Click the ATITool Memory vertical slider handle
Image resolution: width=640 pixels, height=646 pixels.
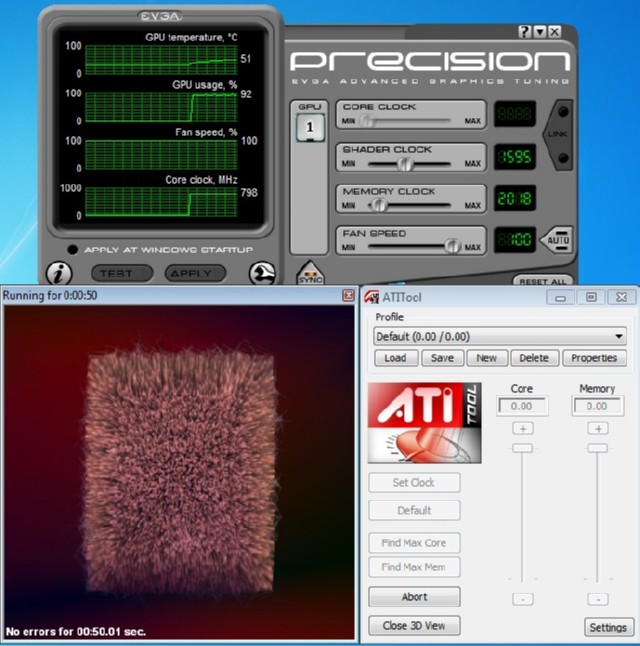click(x=598, y=448)
